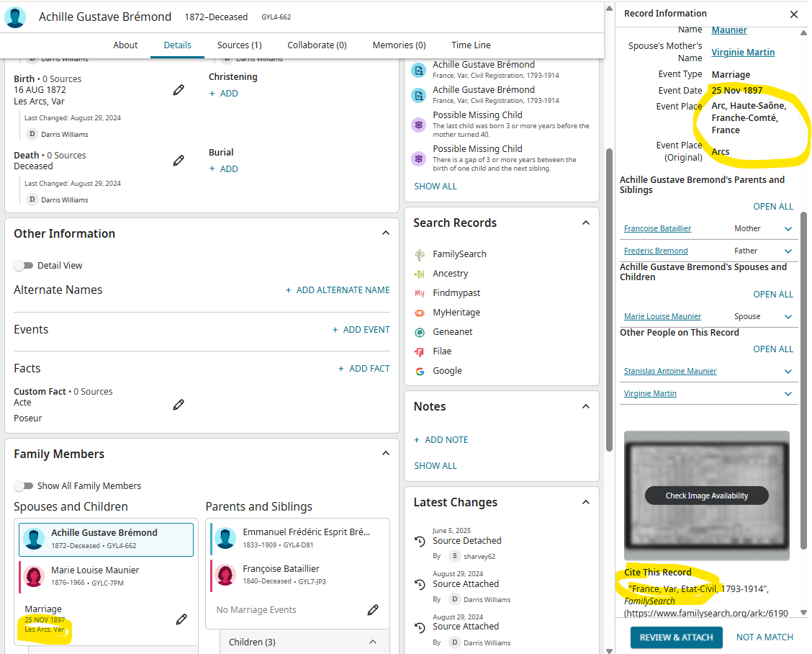The image size is (812, 654).
Task: Click Emmanuel Frédéric Esprit Brémond's portrait icon
Action: click(x=225, y=538)
